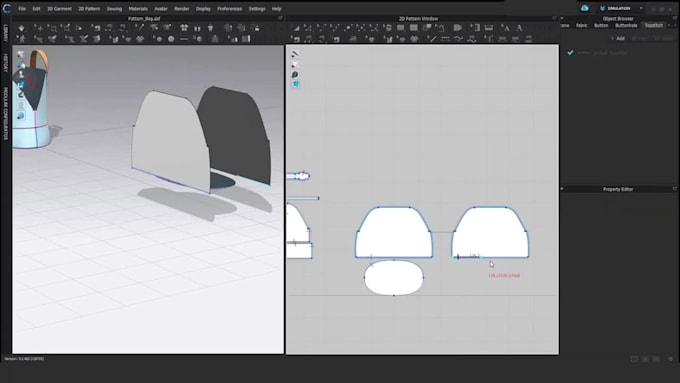Undock the Object Browser panel
Viewport: 680px width, 383px height.
(675, 18)
